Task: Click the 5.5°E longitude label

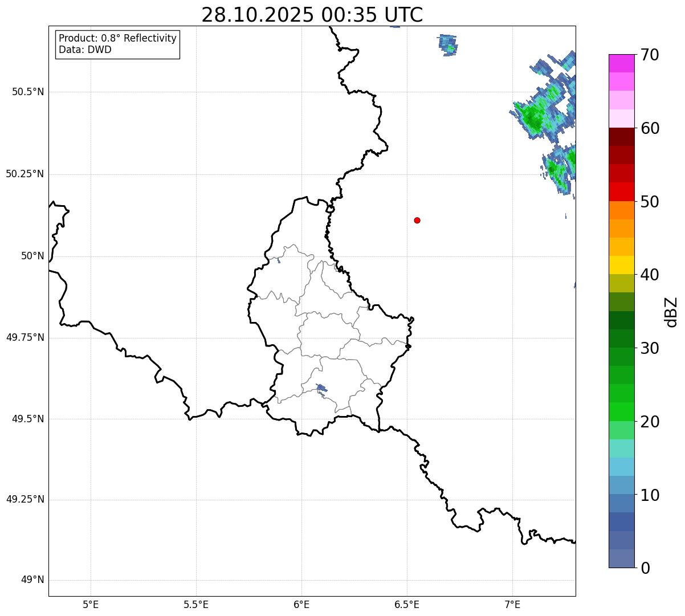Action: (x=196, y=605)
